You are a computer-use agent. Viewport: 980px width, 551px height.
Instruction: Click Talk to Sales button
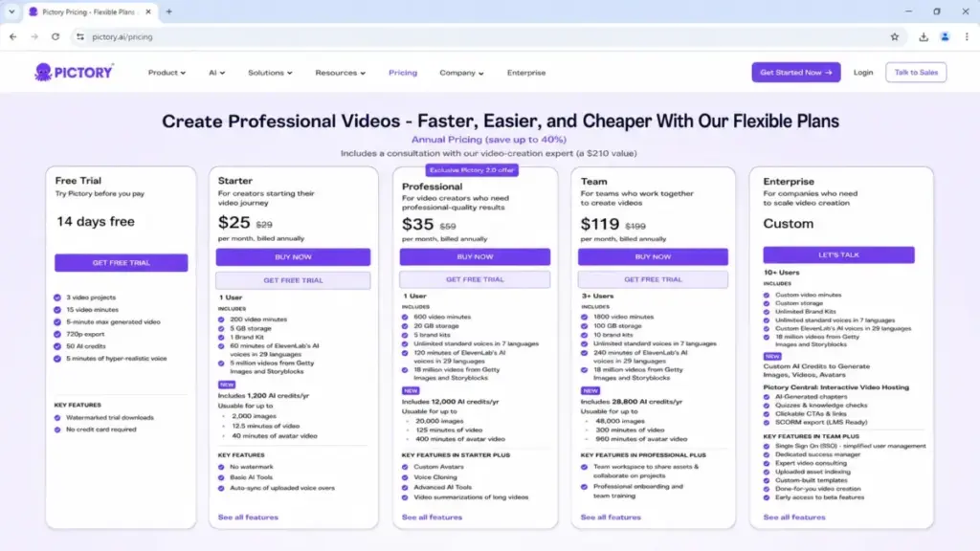pos(916,73)
